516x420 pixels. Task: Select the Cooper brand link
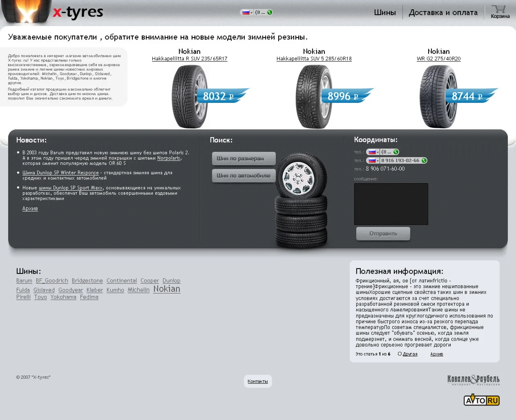[150, 281]
